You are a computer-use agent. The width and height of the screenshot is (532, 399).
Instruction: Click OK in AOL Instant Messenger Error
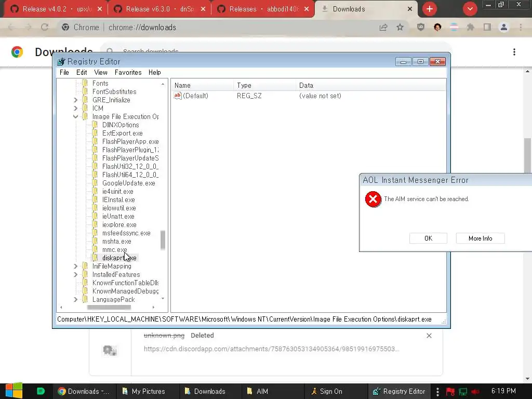tap(428, 238)
